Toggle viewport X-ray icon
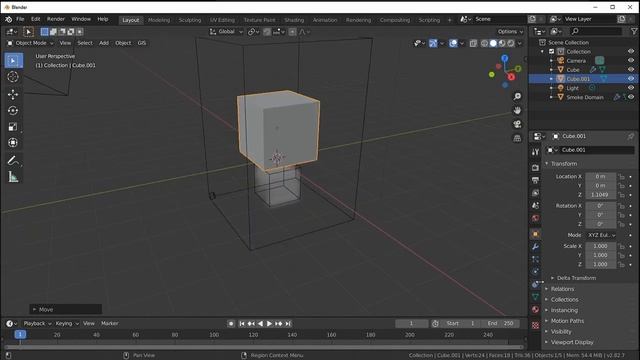The height and width of the screenshot is (360, 640). pyautogui.click(x=473, y=43)
